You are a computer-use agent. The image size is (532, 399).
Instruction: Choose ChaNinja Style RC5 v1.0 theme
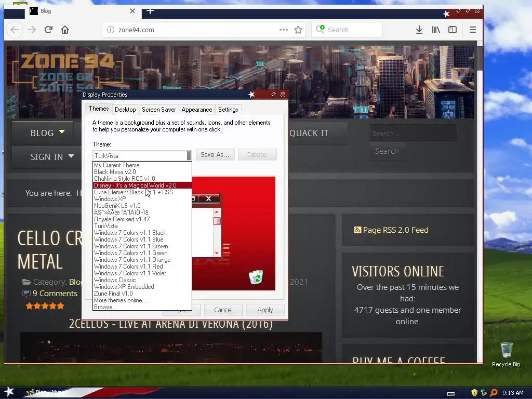(x=142, y=179)
